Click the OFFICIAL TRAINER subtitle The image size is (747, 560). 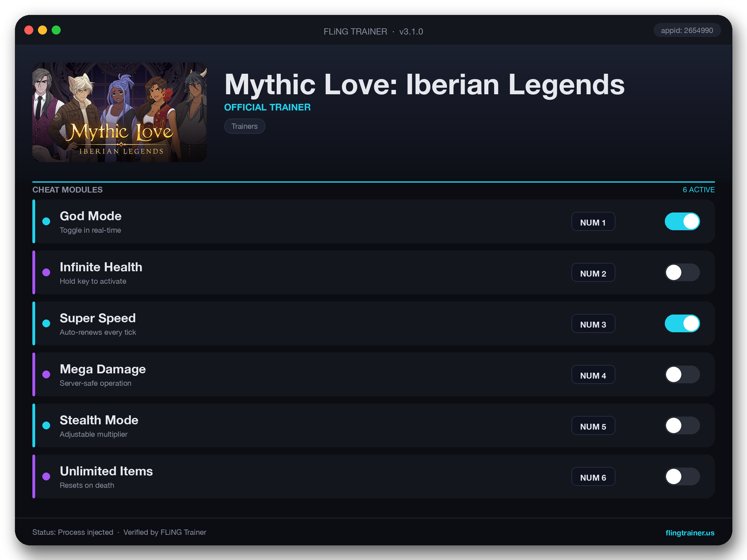tap(267, 107)
